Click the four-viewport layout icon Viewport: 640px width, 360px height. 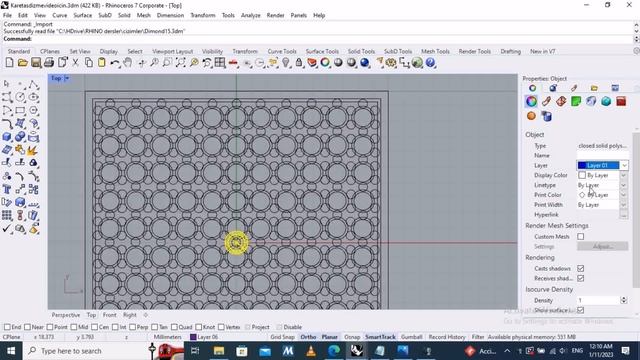(220, 63)
